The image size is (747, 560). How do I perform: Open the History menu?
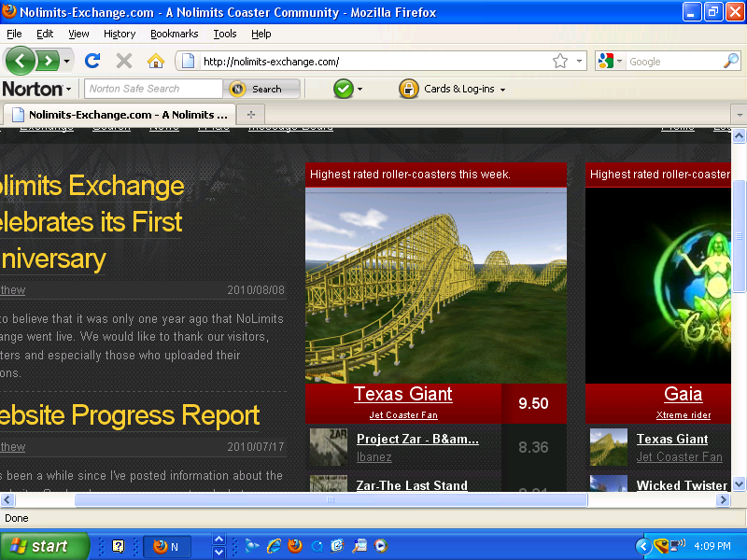(120, 34)
